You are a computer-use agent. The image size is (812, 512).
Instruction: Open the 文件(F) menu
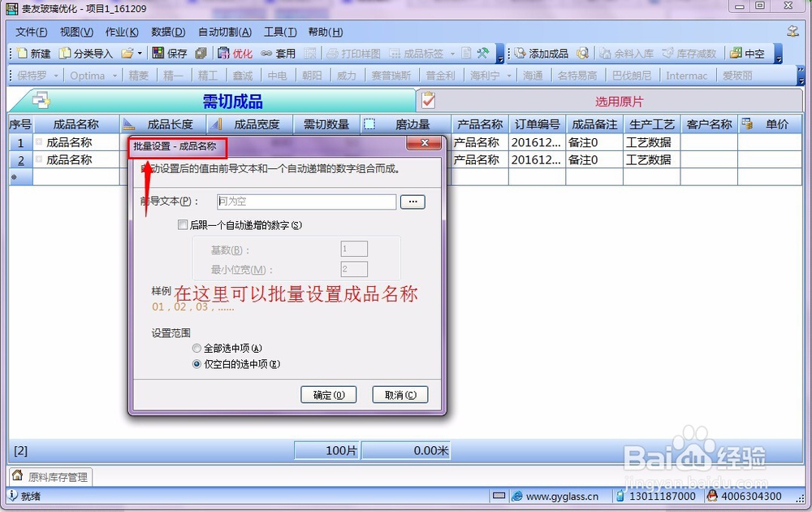coord(32,33)
